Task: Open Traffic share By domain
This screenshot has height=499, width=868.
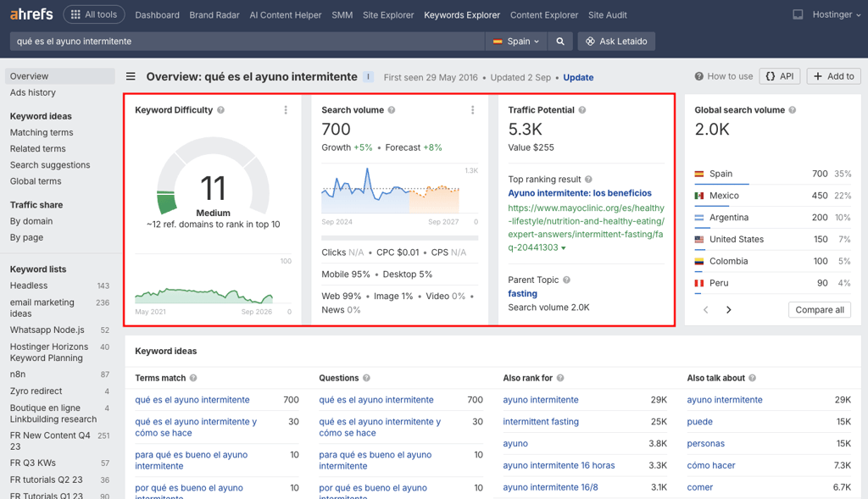Action: (31, 221)
